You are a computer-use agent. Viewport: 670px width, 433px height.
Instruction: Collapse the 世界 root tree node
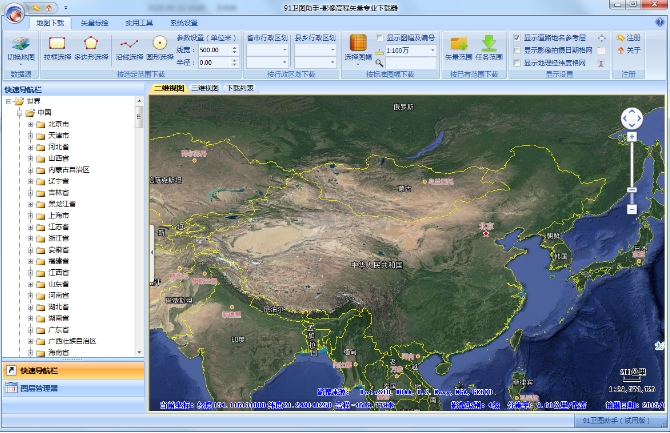pos(8,101)
